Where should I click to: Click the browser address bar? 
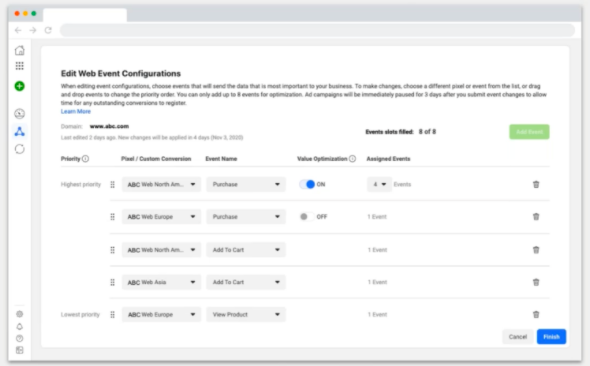pos(317,30)
